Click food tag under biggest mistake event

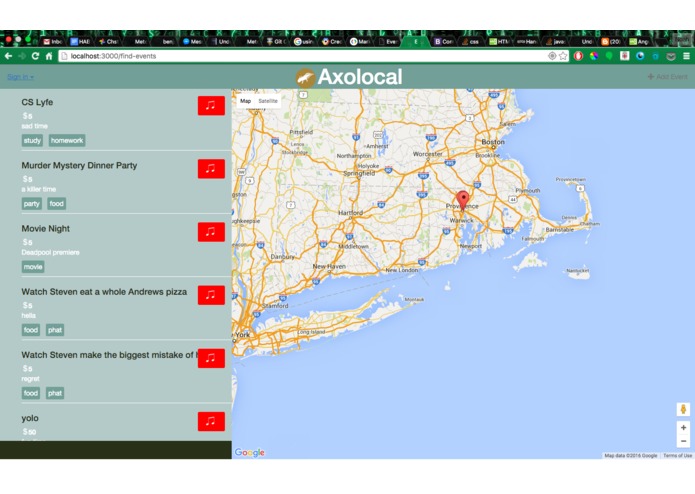31,393
